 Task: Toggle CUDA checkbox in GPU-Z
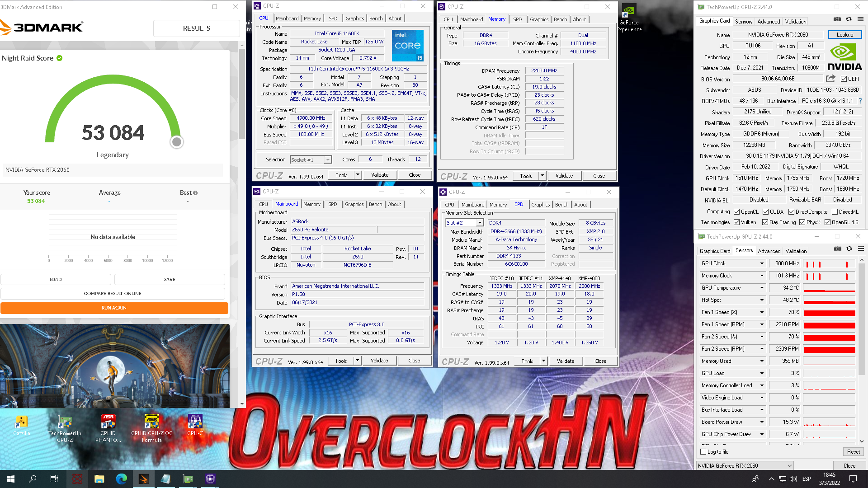tap(765, 212)
